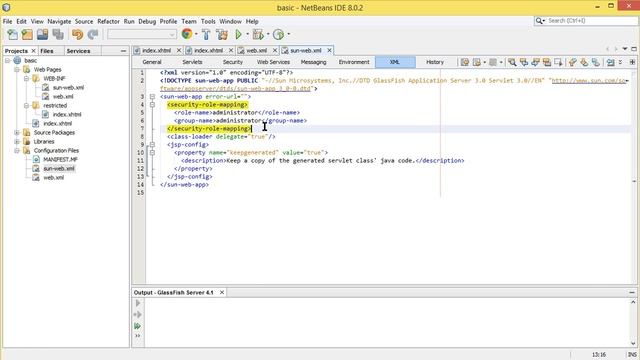Undo the last edit via toolbar
Image resolution: width=640 pixels, height=360 pixels.
[x=77, y=35]
